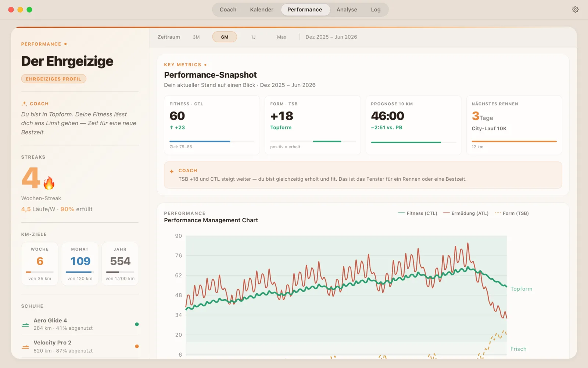Switch to the Coach tab
Screen dimensions: 588x368
[228, 10]
